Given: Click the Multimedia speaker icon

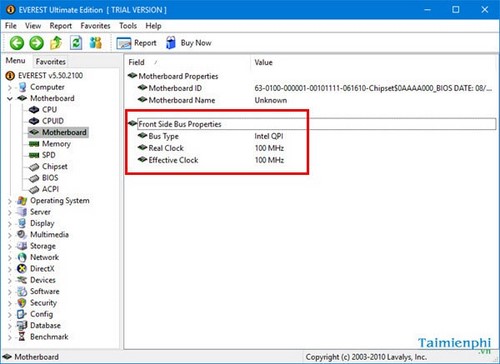Looking at the screenshot, I should click(22, 235).
